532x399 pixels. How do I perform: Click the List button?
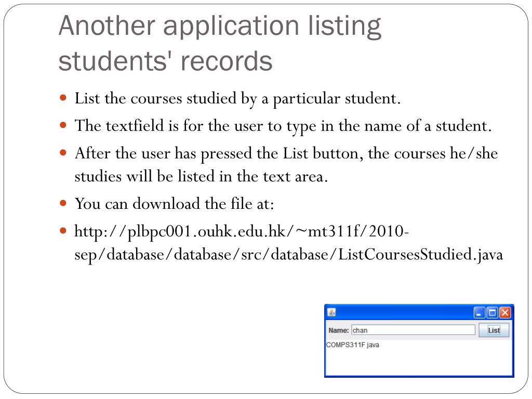point(494,330)
